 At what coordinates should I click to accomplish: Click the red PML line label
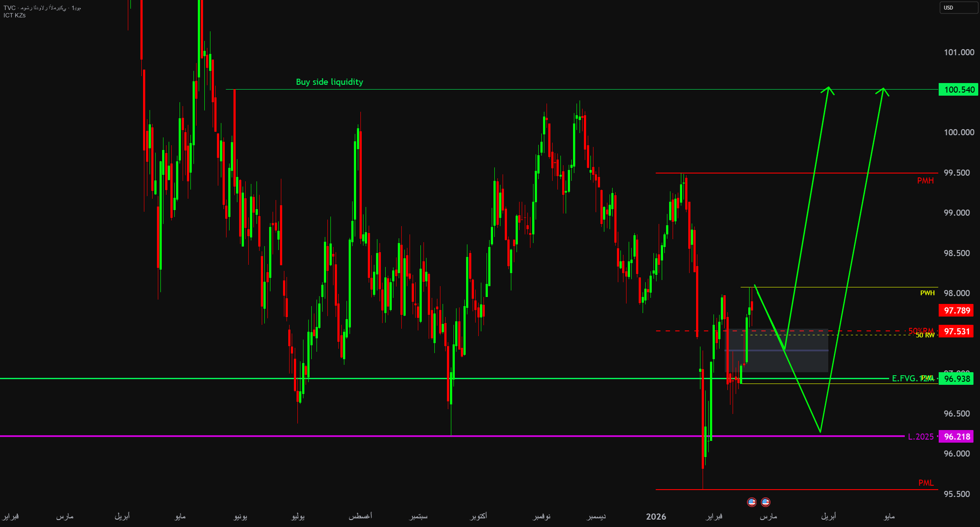coord(926,483)
